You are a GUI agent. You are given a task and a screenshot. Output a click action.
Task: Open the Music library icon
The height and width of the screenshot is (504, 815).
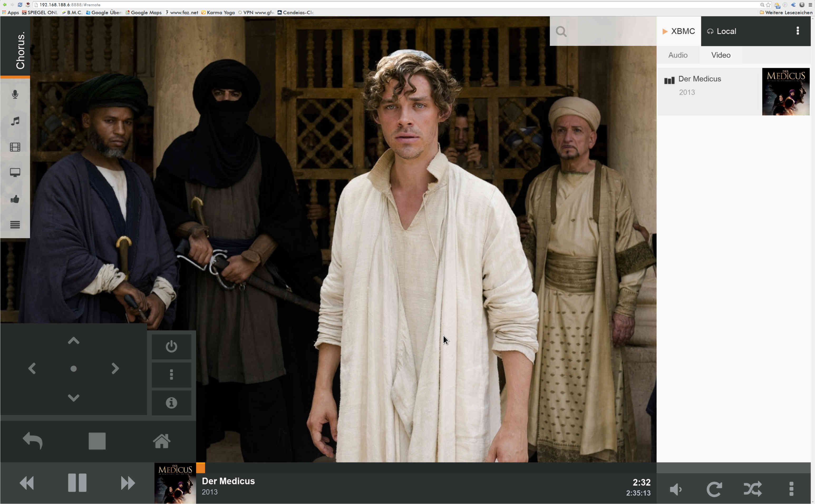(15, 121)
